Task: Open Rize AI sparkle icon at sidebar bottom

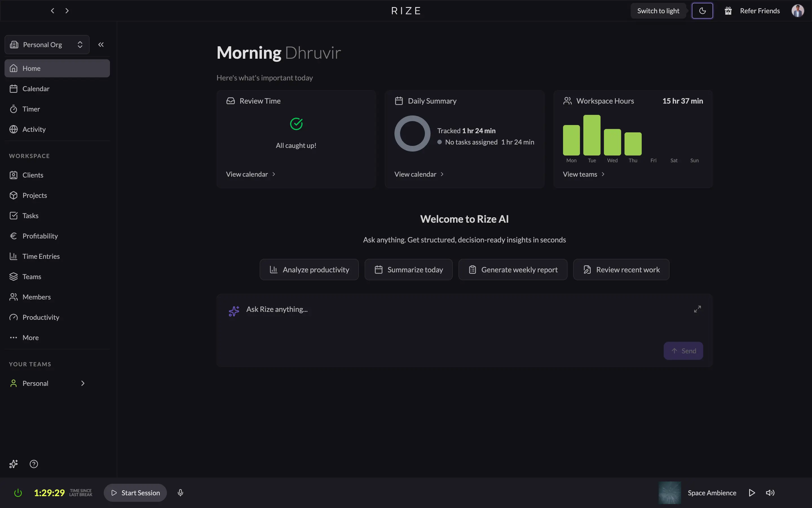Action: click(x=14, y=464)
